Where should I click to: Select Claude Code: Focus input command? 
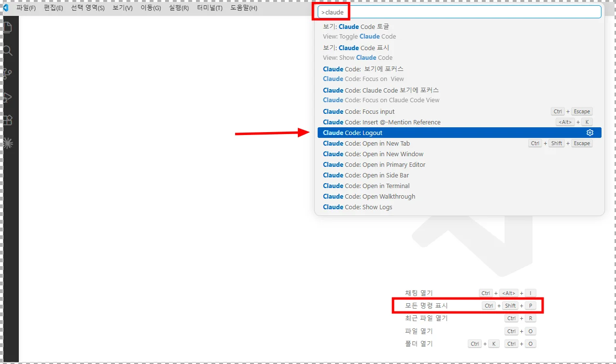pos(459,111)
